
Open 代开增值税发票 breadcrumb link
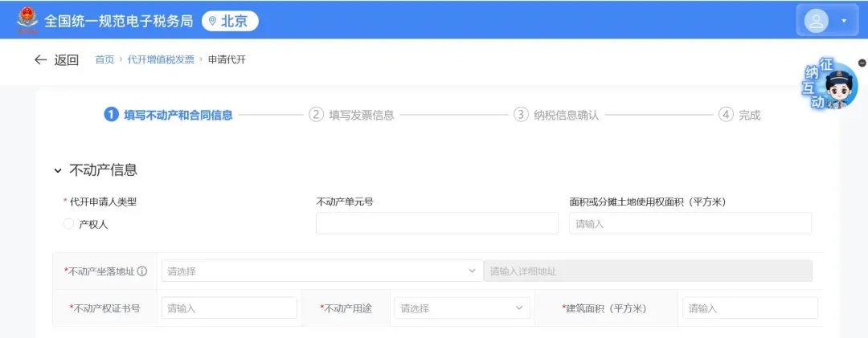click(161, 59)
